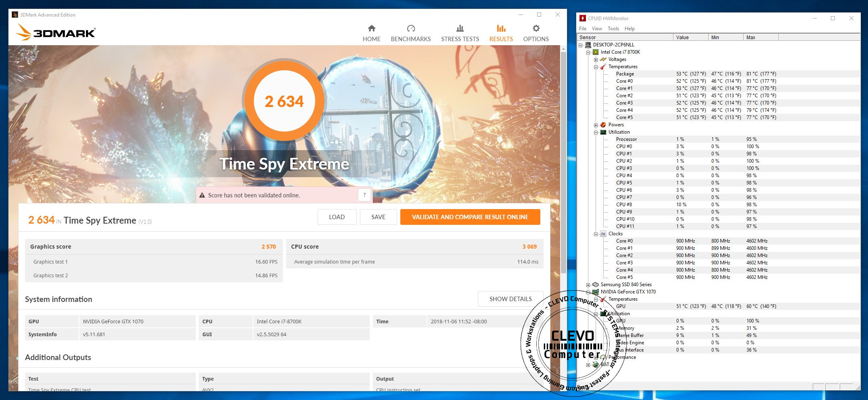The width and height of the screenshot is (868, 400).
Task: Click Average simulation time per frame row
Action: (415, 262)
